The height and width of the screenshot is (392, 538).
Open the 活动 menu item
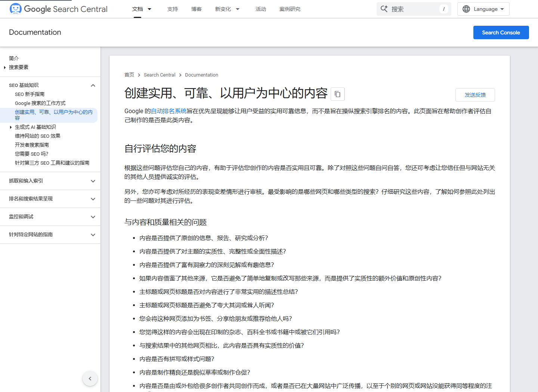(x=261, y=9)
